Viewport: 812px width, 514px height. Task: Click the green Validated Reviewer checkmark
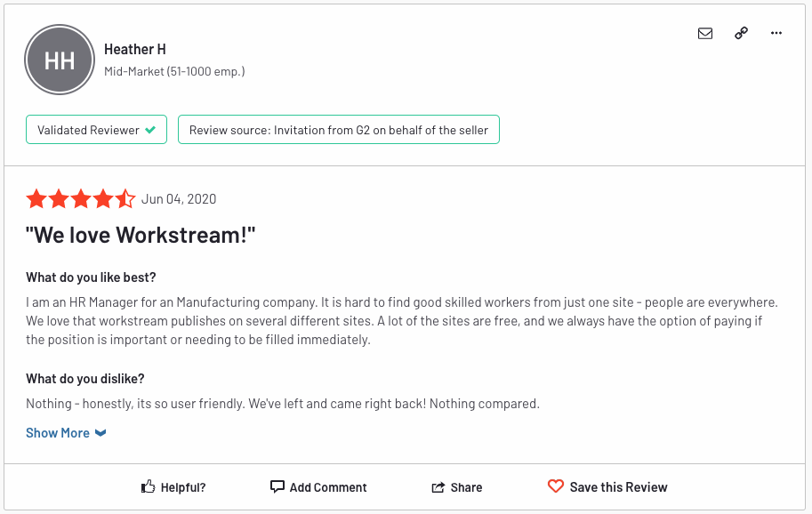point(150,130)
